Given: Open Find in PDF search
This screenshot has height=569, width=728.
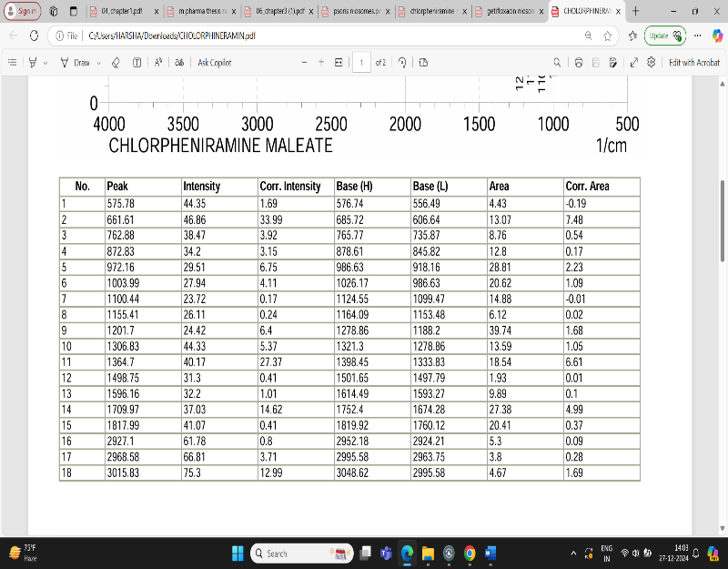Looking at the screenshot, I should (557, 62).
